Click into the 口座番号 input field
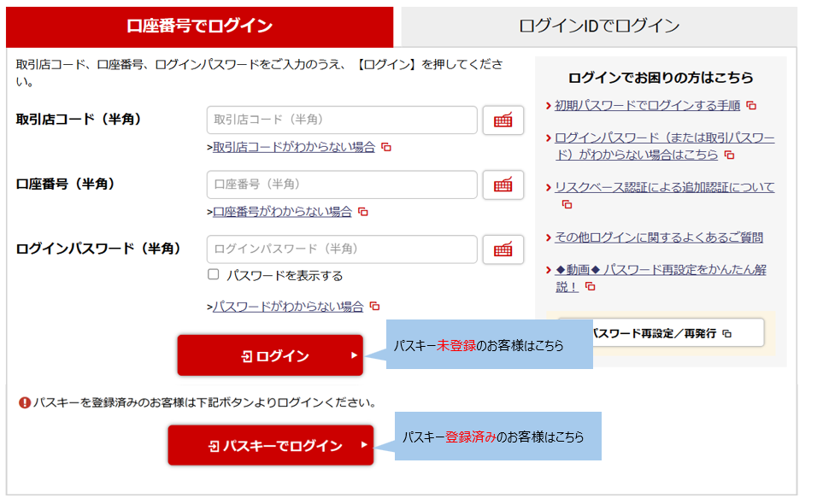Viewport: 817px width, 504px height. (x=341, y=185)
